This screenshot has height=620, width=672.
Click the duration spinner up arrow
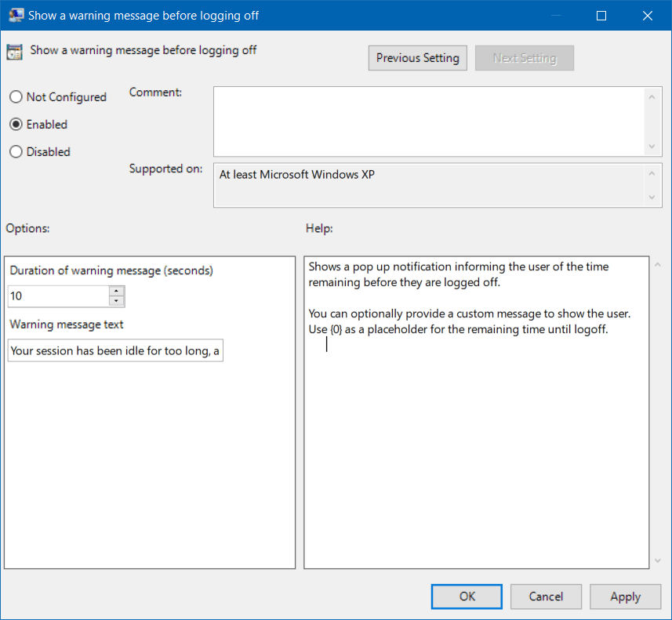click(x=116, y=292)
